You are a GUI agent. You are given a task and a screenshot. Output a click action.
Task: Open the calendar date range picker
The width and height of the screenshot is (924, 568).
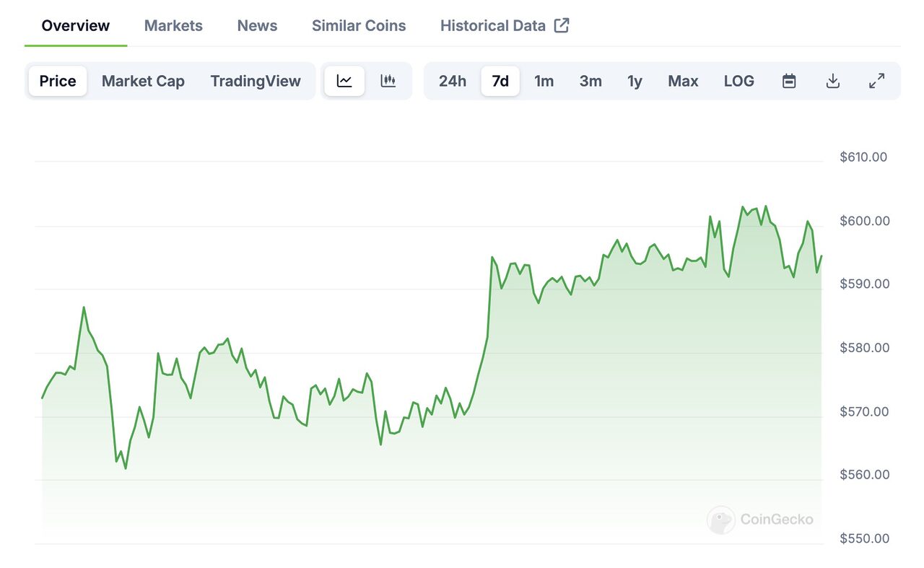(x=789, y=81)
